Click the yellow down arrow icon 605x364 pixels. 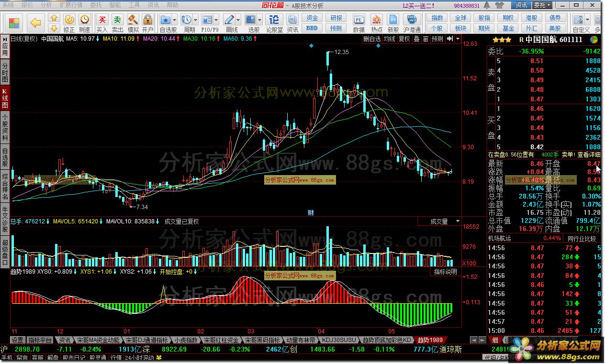pos(54,28)
